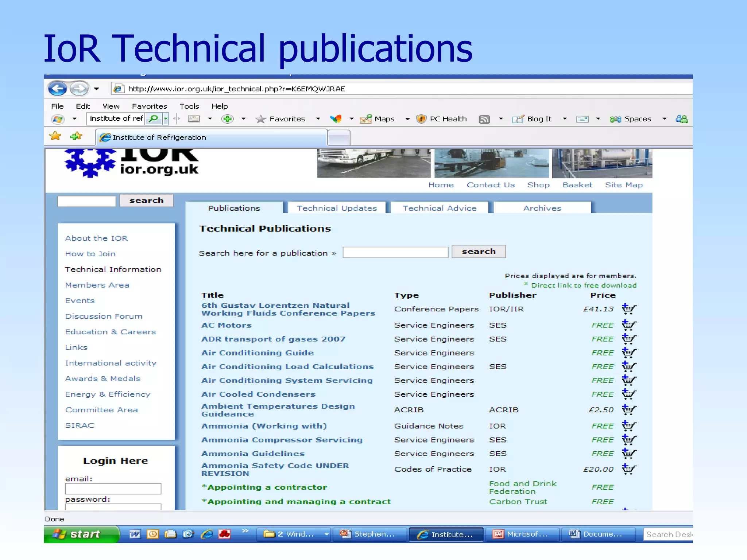Open the Edit menu
Viewport: 747px width, 560px height.
point(83,106)
